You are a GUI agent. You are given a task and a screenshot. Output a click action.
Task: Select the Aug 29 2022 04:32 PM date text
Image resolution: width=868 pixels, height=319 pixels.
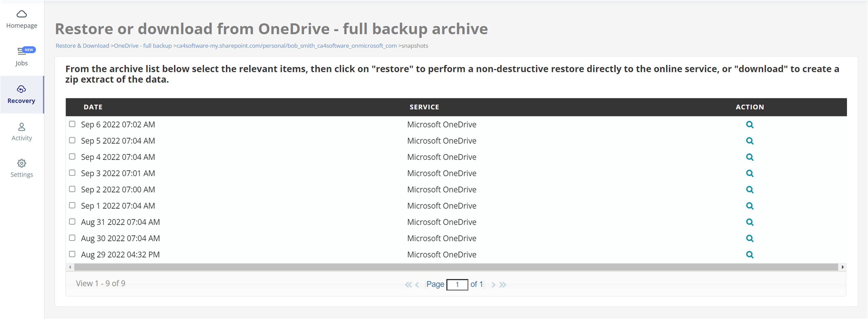point(120,255)
